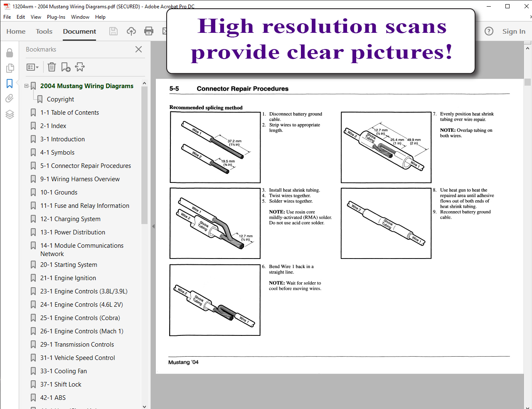This screenshot has width=532, height=409.
Task: Open the Edit menu
Action: click(21, 17)
